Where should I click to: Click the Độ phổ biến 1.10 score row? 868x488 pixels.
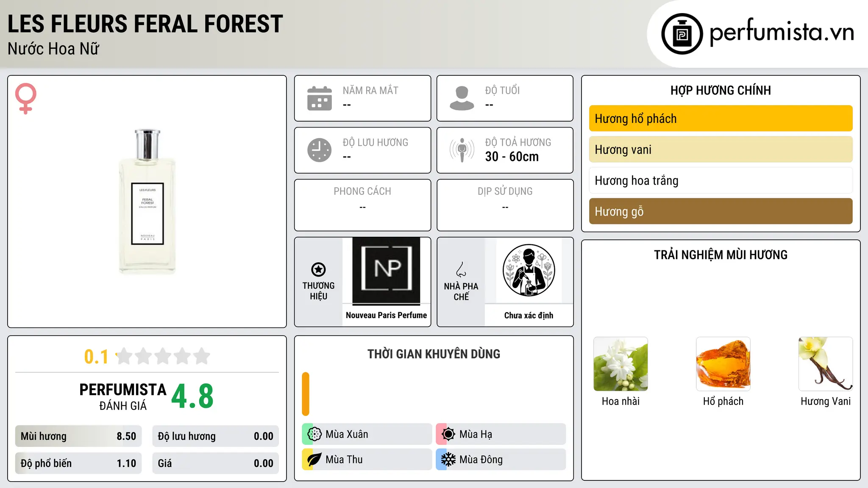click(78, 463)
